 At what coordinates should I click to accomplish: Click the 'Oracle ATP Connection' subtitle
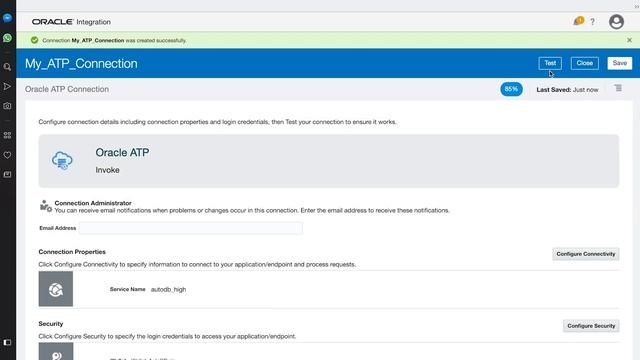click(x=67, y=89)
